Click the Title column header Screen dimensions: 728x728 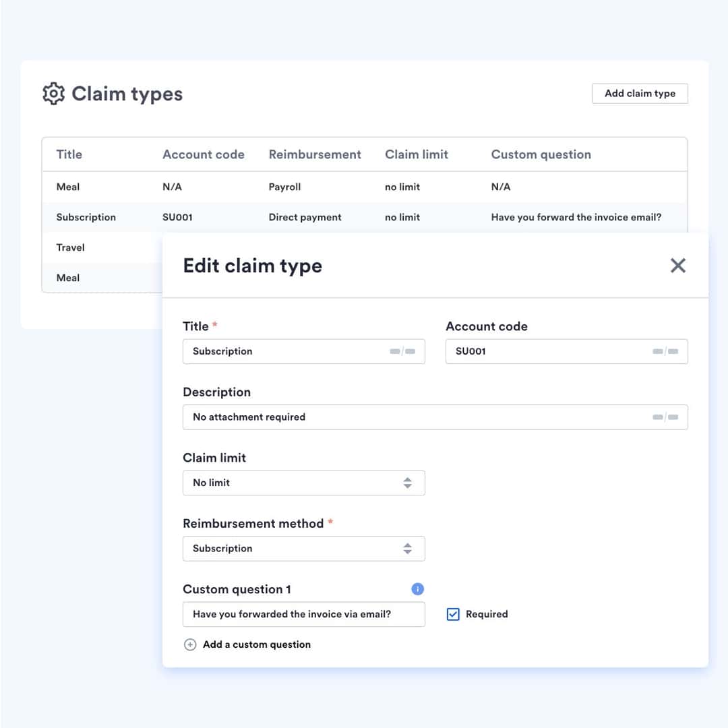tap(69, 154)
